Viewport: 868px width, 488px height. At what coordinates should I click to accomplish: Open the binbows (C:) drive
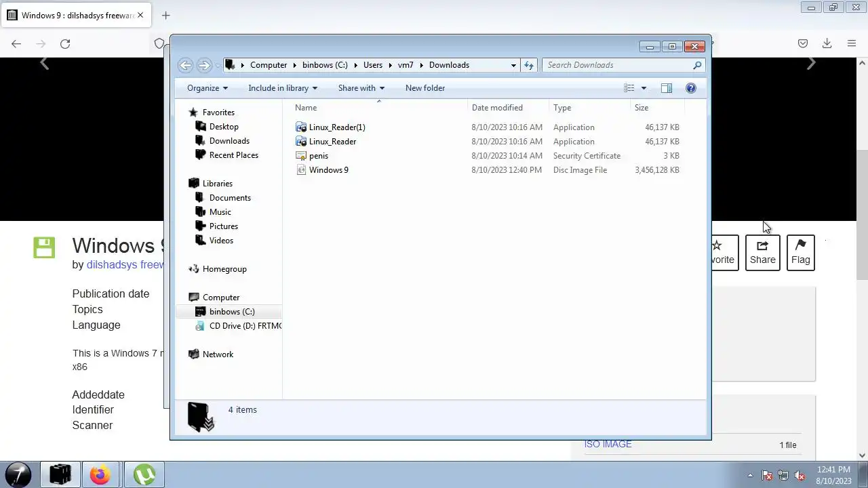point(232,312)
